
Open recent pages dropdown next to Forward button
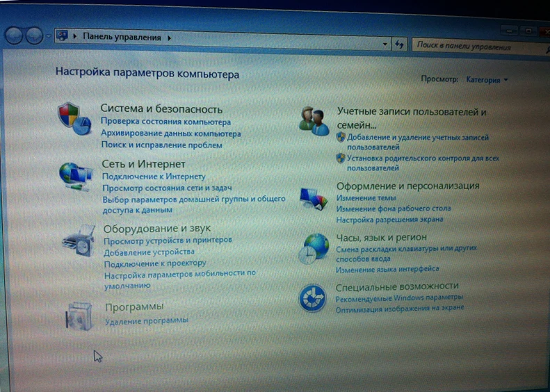coord(49,35)
